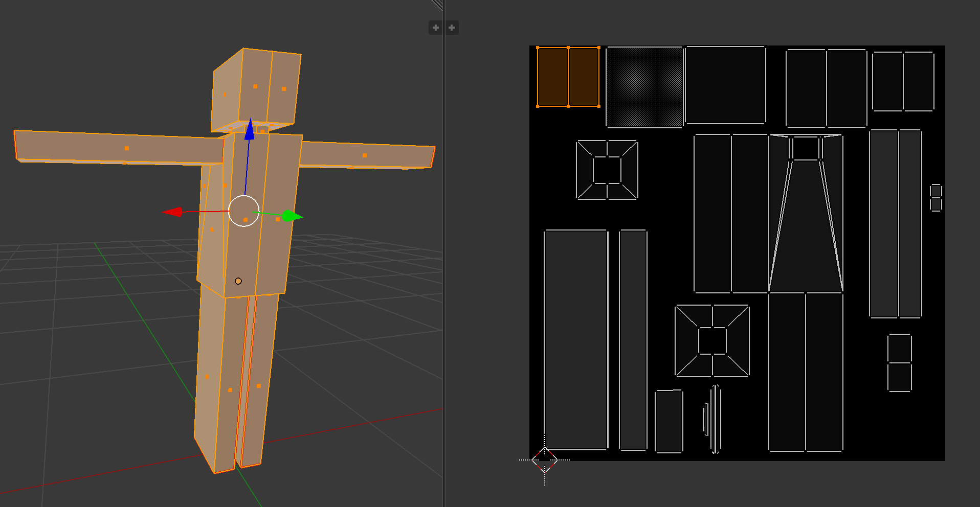
Task: Click the blue Z-axis manipulator arrow
Action: point(249,129)
